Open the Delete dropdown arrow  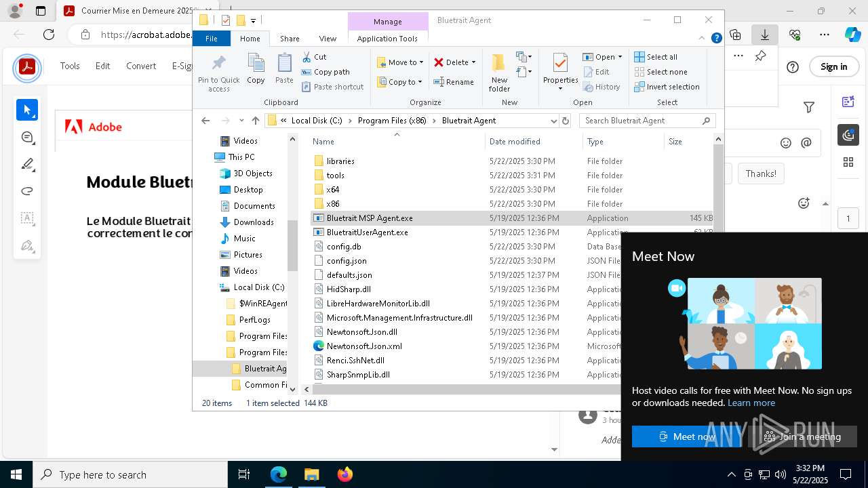tap(473, 62)
